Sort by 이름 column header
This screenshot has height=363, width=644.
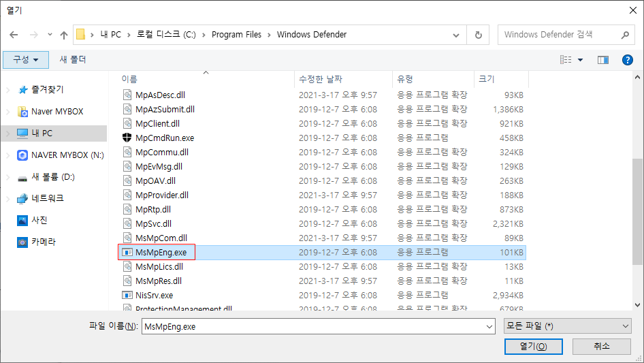click(x=206, y=79)
